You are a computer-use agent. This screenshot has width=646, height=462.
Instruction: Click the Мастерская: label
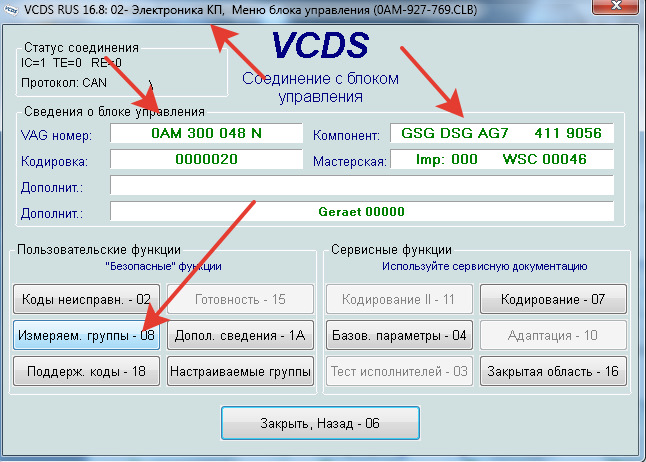point(349,161)
